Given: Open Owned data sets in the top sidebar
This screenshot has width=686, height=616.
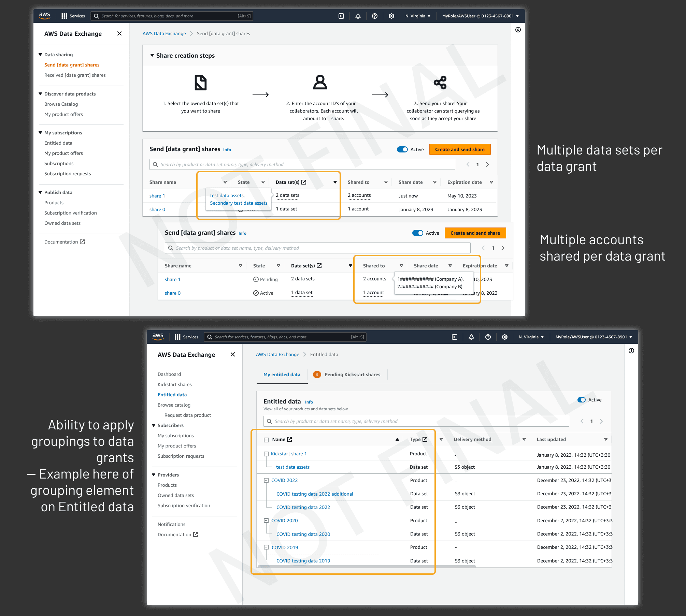Looking at the screenshot, I should coord(62,223).
